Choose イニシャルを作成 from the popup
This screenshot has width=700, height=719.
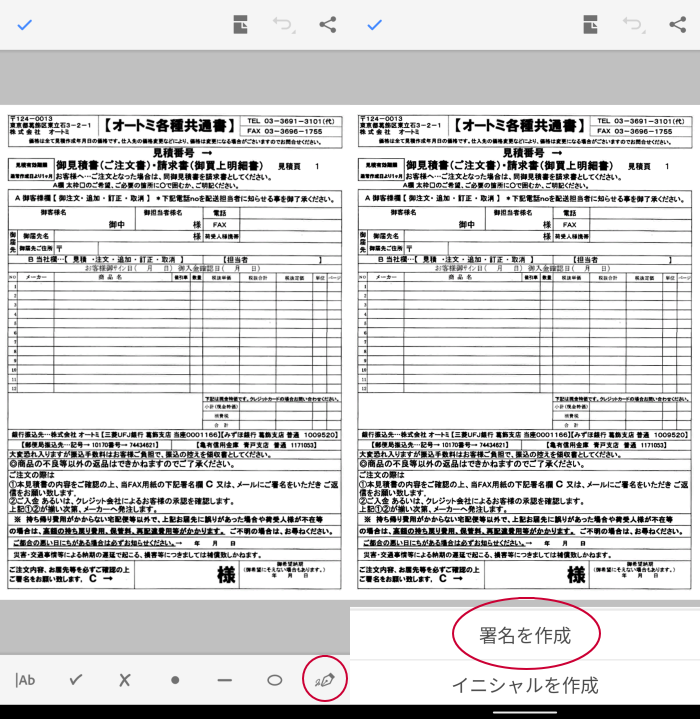tap(525, 686)
